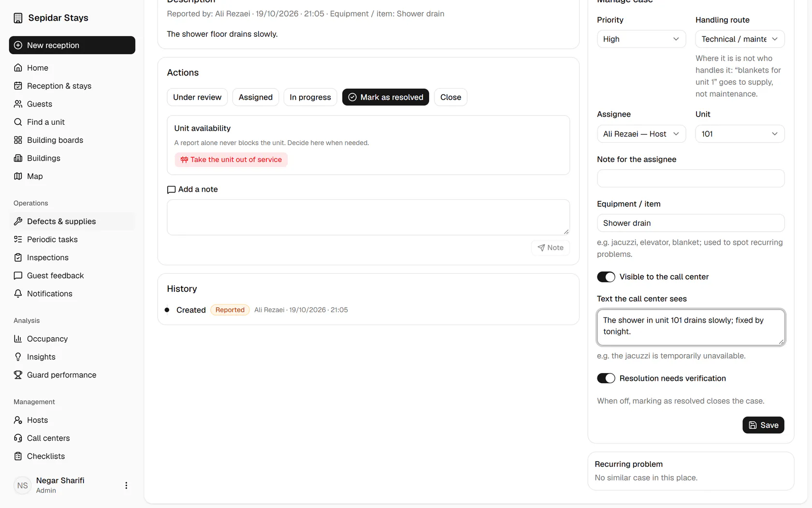Click Mark as resolved button

(386, 97)
